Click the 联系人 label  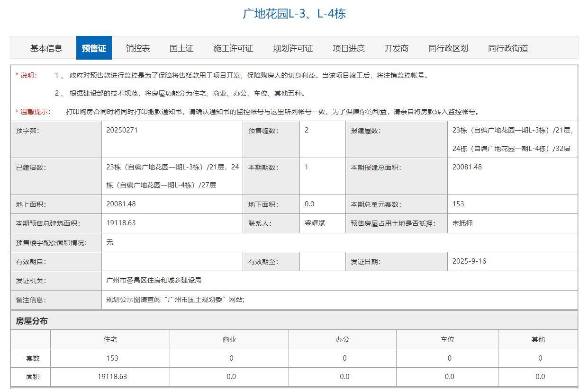coord(260,223)
